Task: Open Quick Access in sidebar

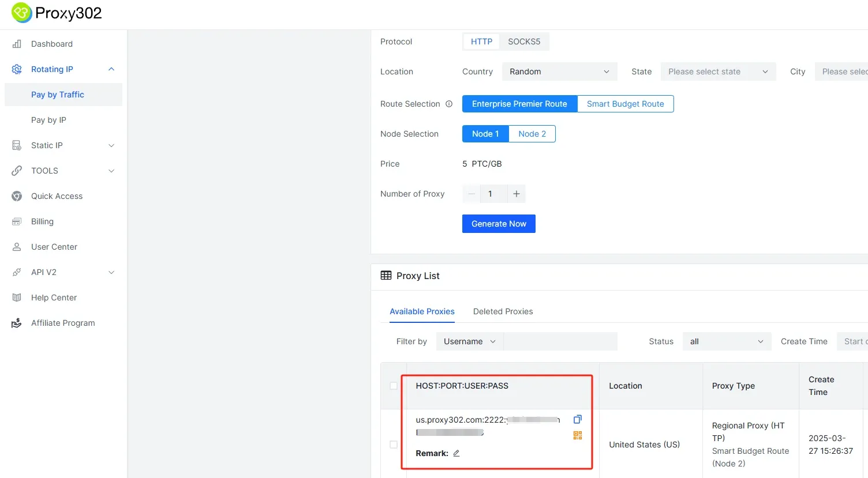Action: coord(57,196)
